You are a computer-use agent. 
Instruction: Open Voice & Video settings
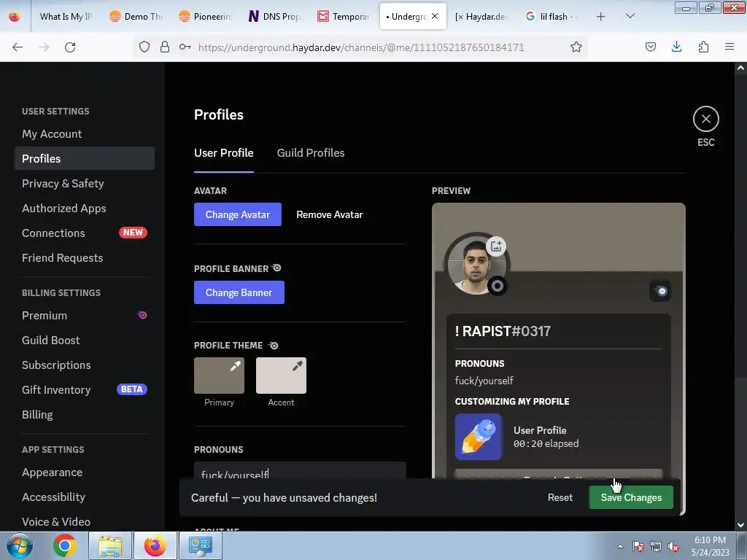point(85,521)
